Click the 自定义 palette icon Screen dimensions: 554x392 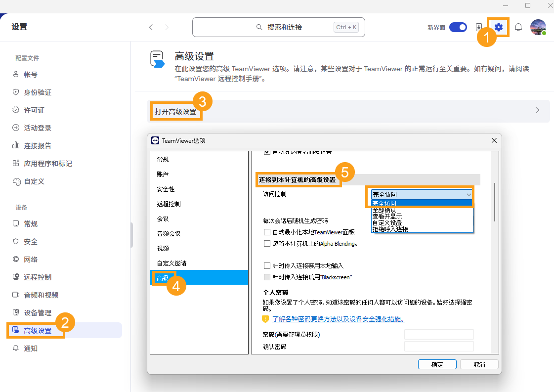coord(16,182)
